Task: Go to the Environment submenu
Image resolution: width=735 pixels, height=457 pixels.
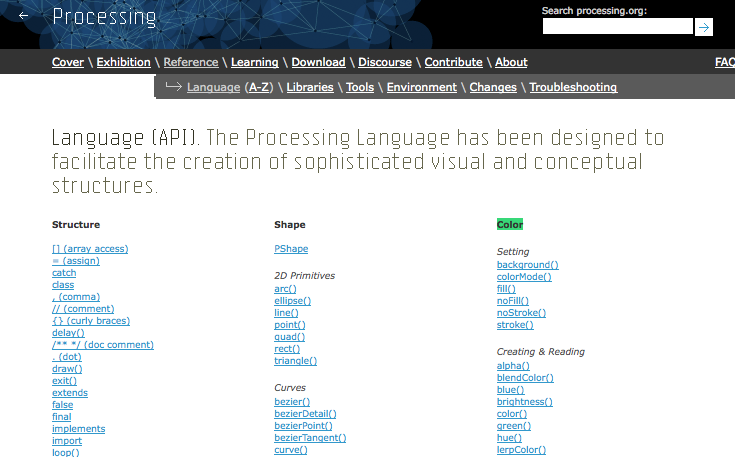Action: point(421,87)
